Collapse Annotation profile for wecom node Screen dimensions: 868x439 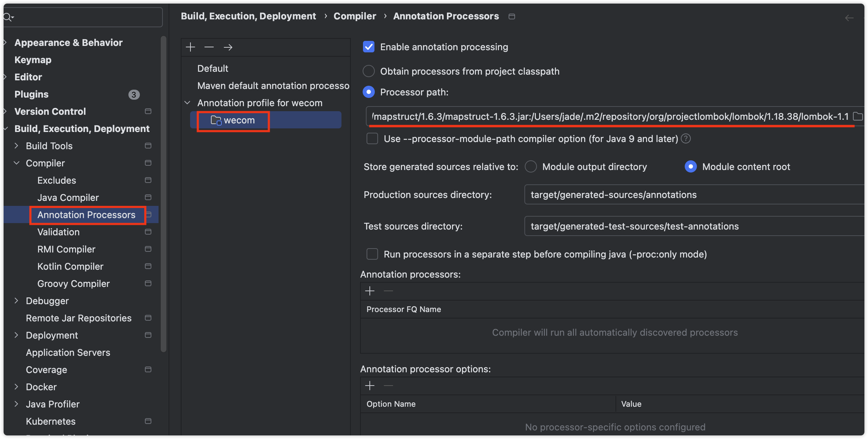pyautogui.click(x=187, y=103)
